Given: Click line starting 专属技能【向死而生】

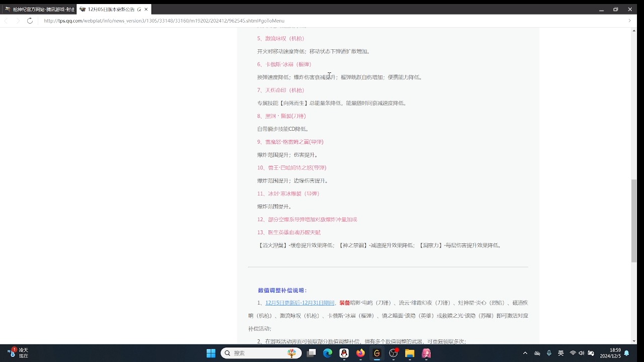Looking at the screenshot, I should 332,103.
